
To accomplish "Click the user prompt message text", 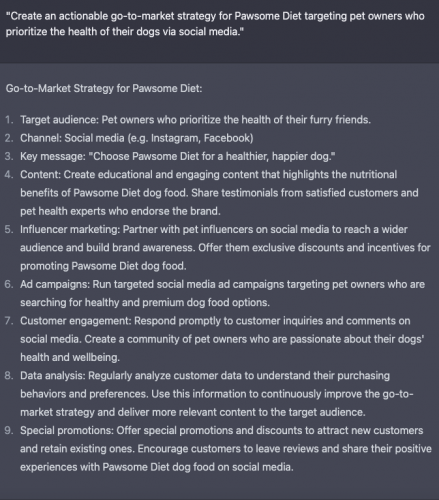I will pyautogui.click(x=215, y=24).
